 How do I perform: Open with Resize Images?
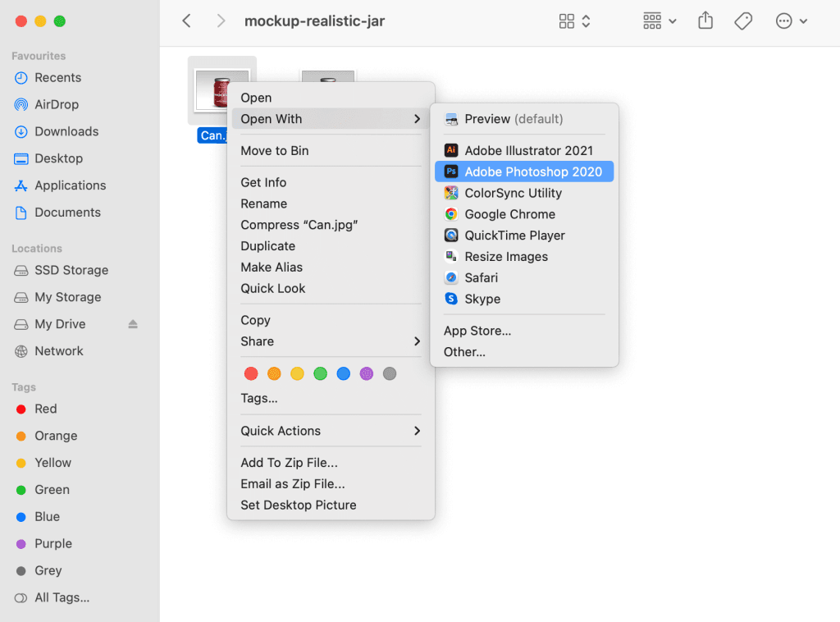pos(524,257)
